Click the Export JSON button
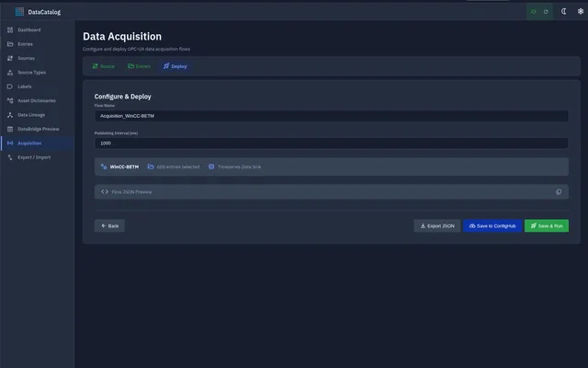 click(437, 225)
